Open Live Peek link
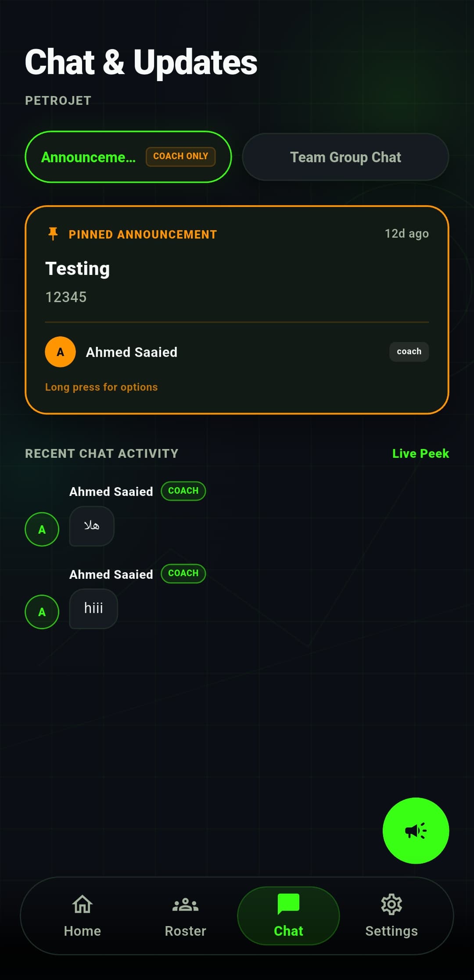 [420, 453]
